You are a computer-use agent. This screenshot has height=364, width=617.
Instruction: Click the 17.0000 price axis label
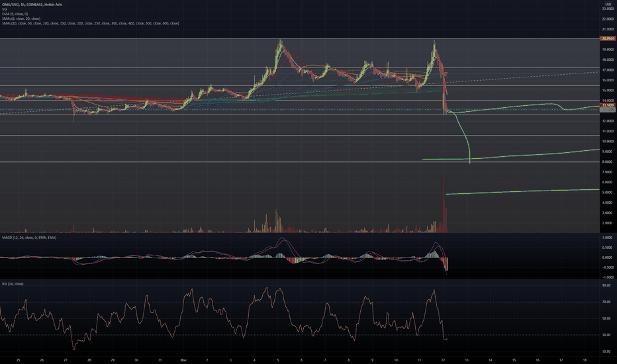(608, 70)
